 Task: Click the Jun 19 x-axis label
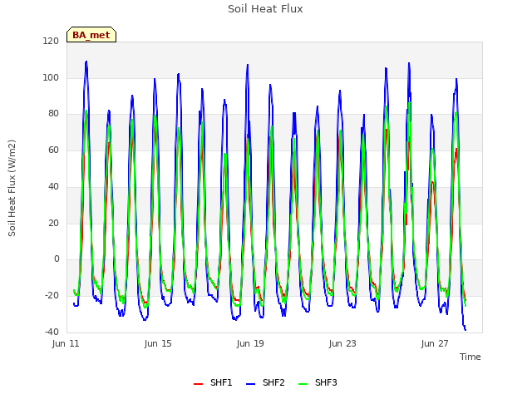(x=250, y=343)
